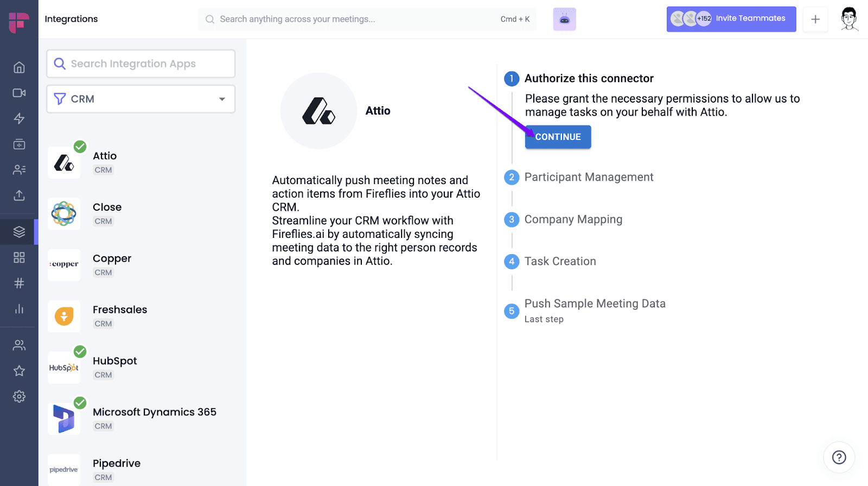Select Microsoft Dynamics 365 name
868x486 pixels.
155,412
